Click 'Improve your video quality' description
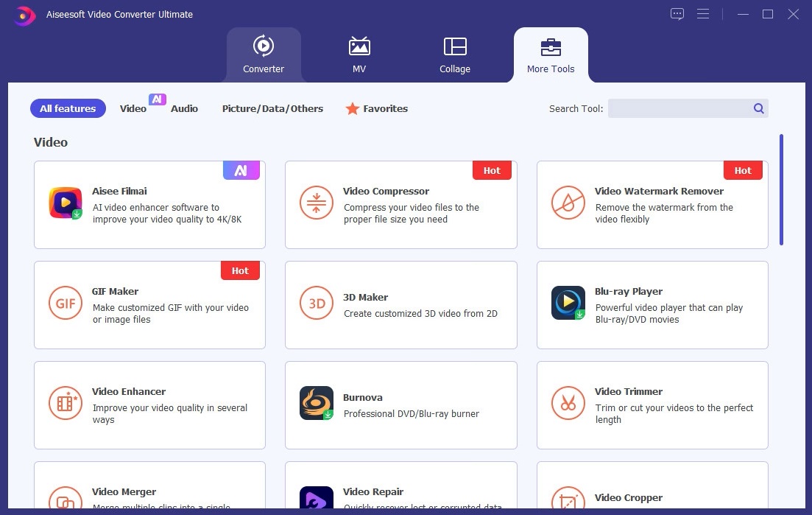This screenshot has height=515, width=812. 170,413
